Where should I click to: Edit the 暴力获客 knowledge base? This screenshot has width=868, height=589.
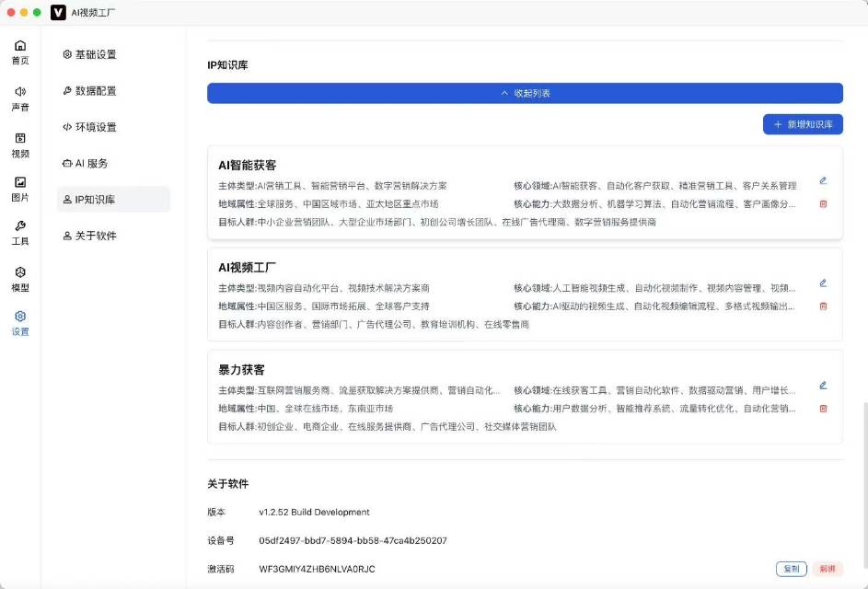point(823,386)
